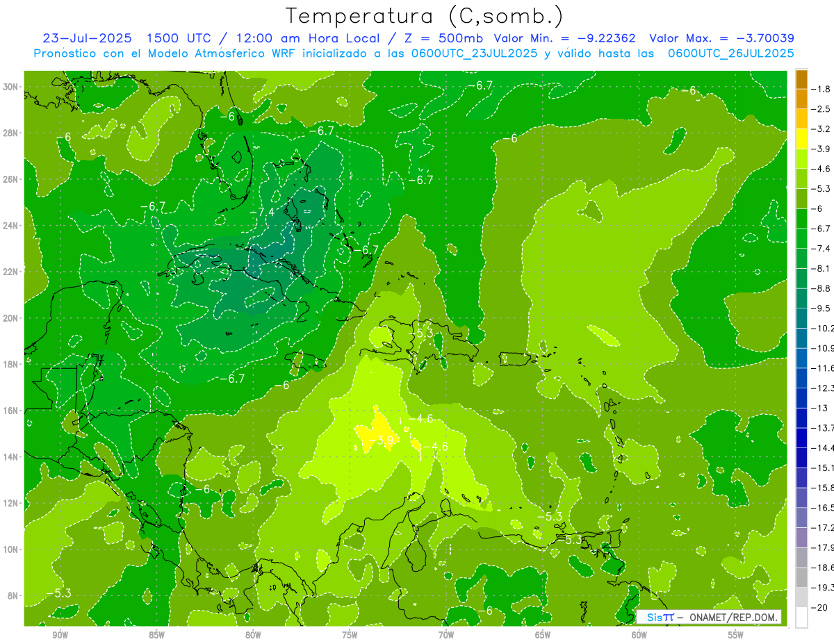
Task: Click the 80W longitude axis label
Action: pyautogui.click(x=253, y=636)
